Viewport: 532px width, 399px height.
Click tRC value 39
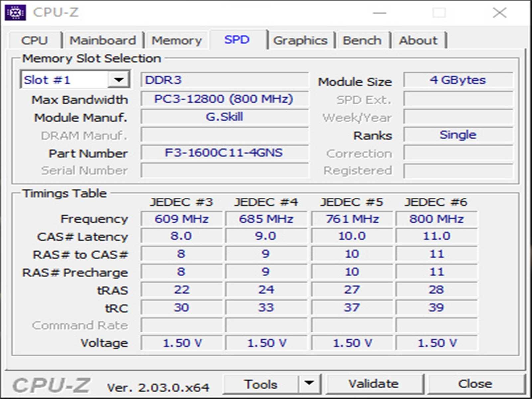(x=436, y=307)
